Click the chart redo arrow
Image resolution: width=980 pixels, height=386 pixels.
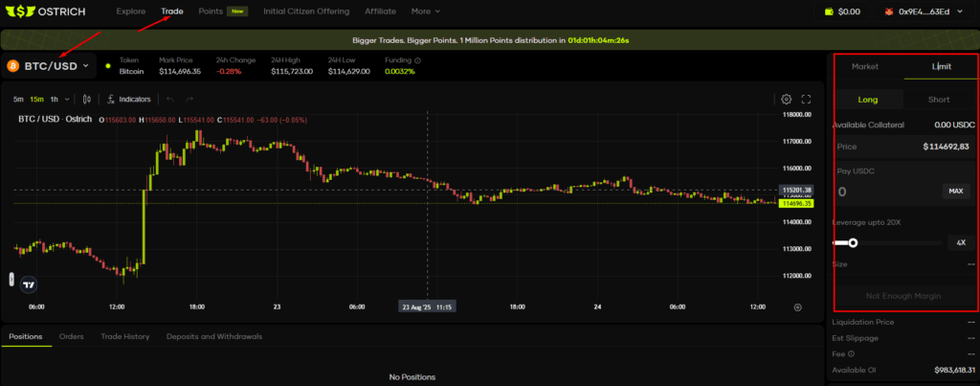pyautogui.click(x=189, y=99)
